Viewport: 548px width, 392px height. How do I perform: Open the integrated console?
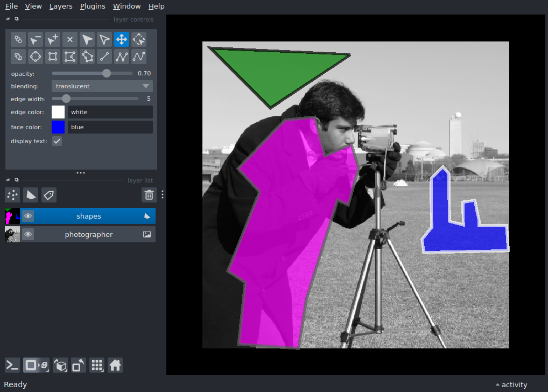12,365
